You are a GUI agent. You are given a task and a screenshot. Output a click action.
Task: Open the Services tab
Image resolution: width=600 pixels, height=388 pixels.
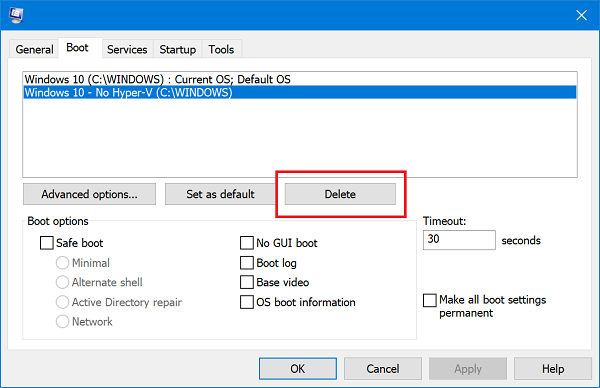(x=127, y=49)
